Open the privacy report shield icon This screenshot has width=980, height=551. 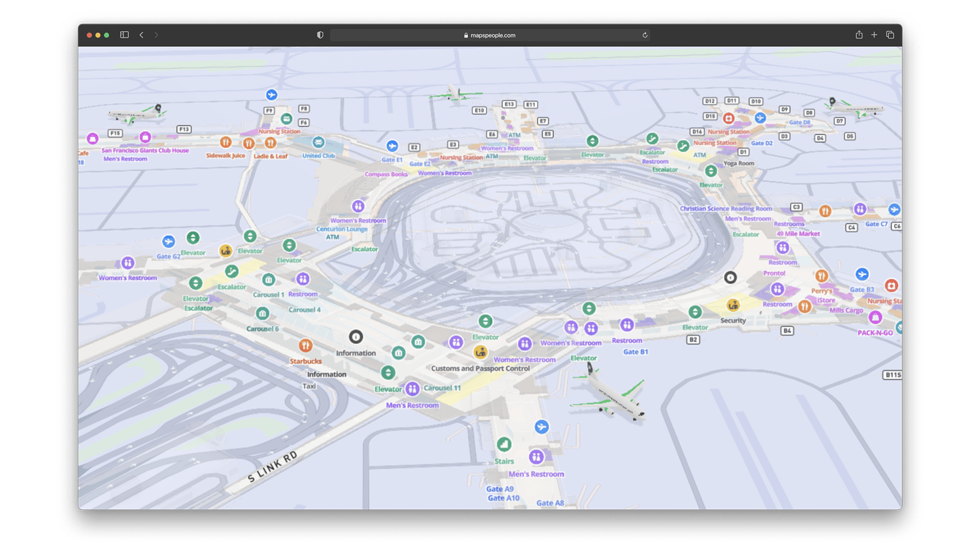point(320,35)
